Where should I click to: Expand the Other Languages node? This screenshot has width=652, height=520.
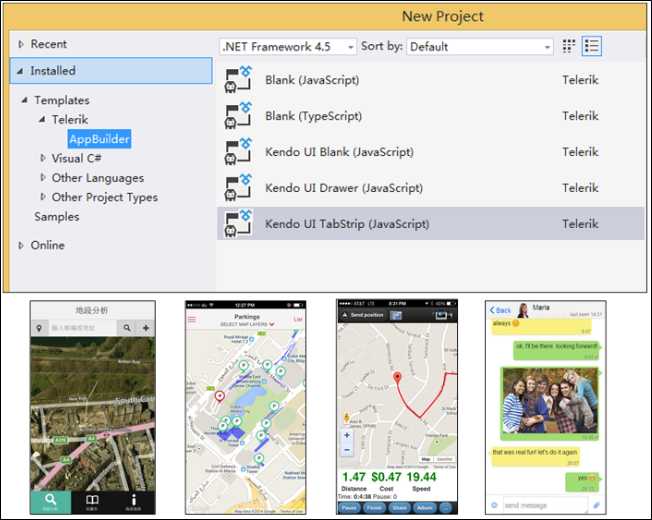pos(42,177)
